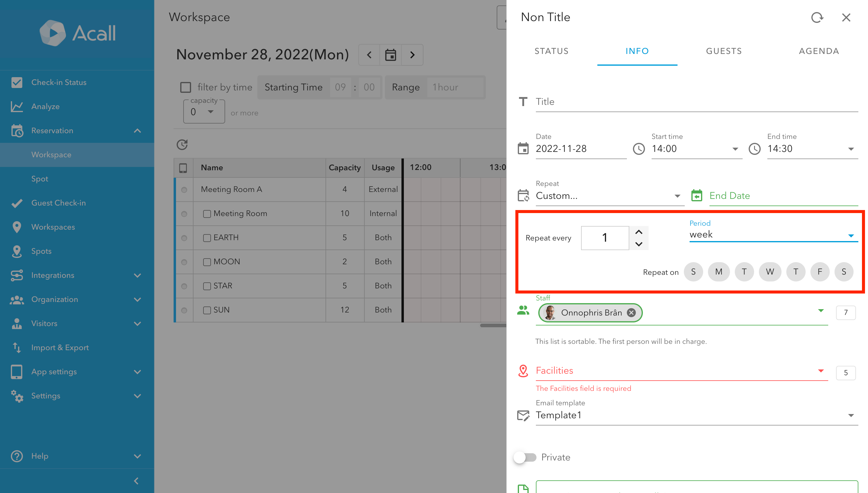Select Wednesday in Repeat on

pyautogui.click(x=769, y=272)
